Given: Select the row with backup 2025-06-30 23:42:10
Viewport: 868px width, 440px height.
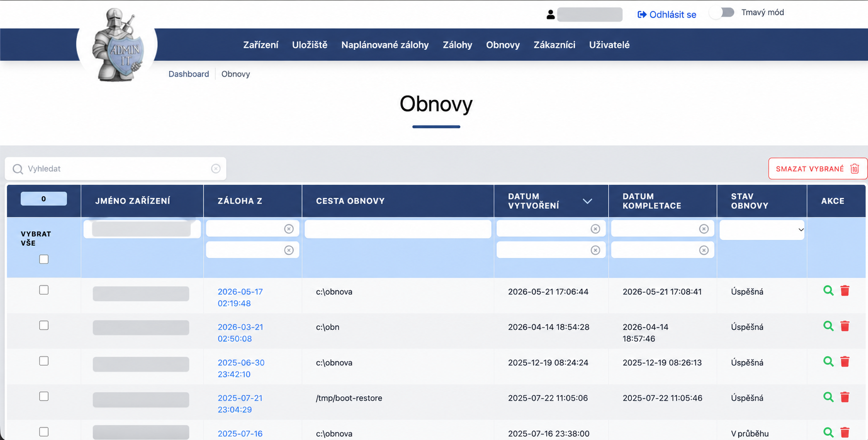Looking at the screenshot, I should click(44, 361).
